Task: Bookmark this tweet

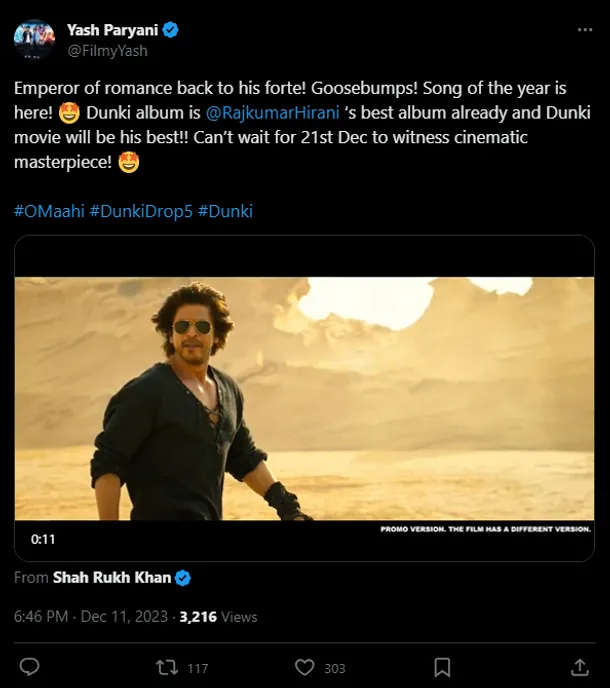Action: 442,667
